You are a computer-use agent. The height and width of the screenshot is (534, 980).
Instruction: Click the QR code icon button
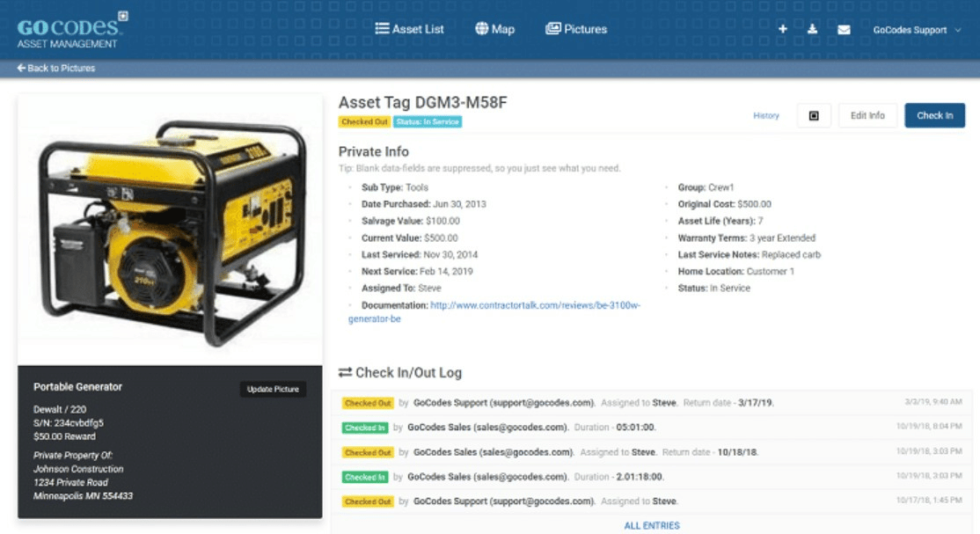814,115
